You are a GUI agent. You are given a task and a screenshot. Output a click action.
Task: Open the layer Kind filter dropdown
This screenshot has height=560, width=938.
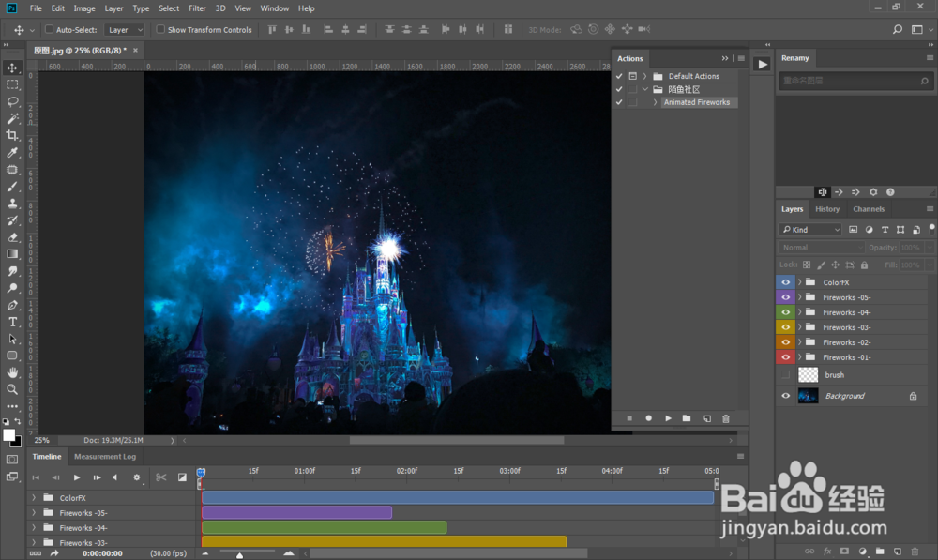tap(810, 230)
